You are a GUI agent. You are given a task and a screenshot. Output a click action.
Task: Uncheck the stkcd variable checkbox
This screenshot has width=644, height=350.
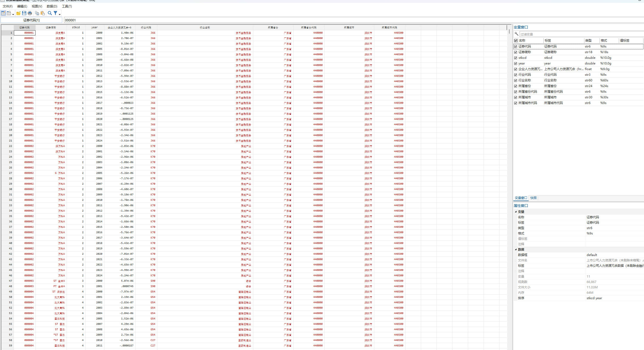[515, 58]
